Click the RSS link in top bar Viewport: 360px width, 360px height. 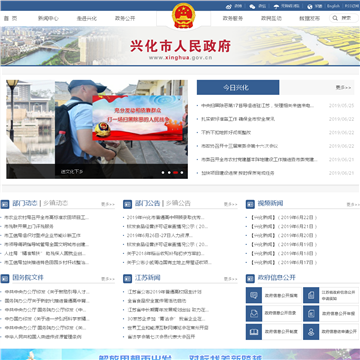[352, 6]
